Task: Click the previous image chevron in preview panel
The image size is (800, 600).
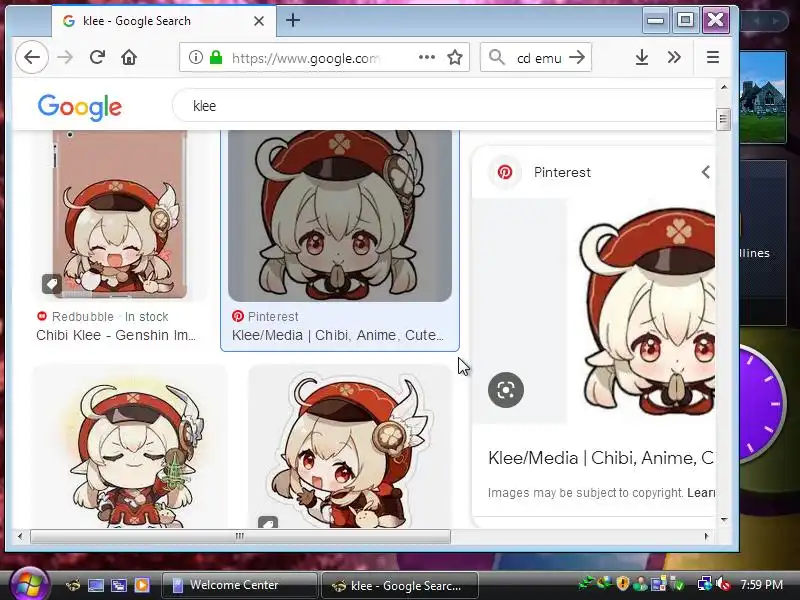Action: 706,172
